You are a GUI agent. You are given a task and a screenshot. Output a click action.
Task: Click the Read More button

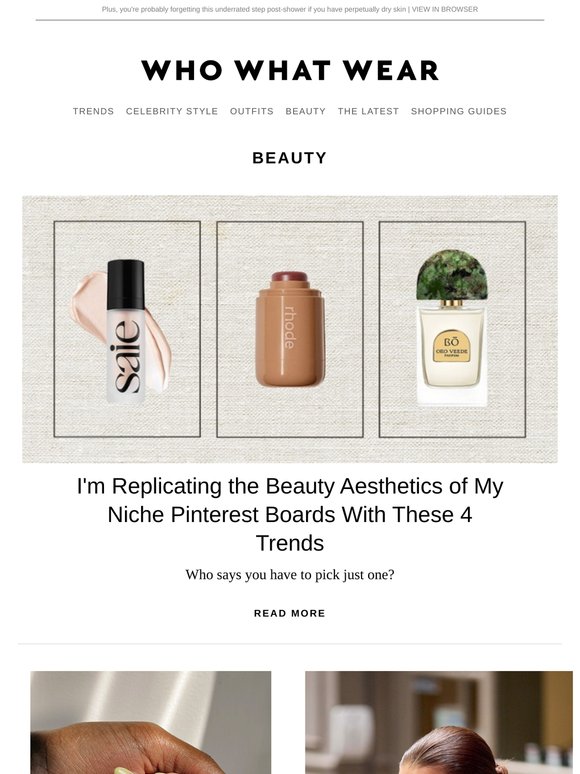(290, 613)
